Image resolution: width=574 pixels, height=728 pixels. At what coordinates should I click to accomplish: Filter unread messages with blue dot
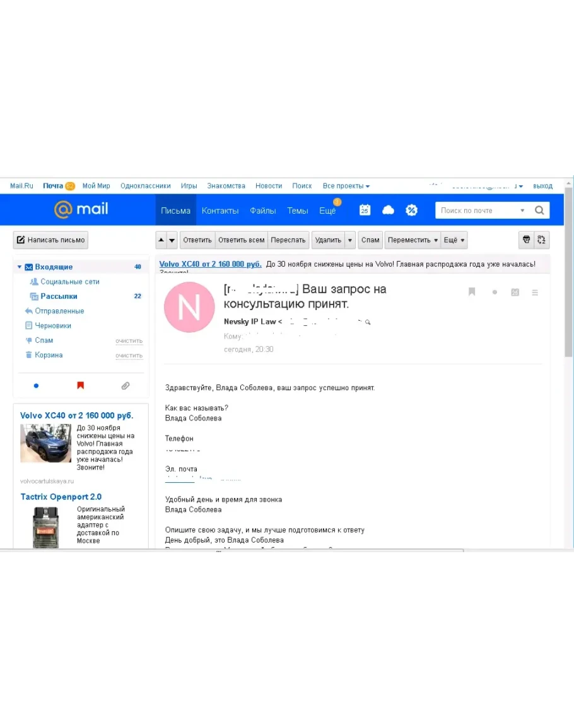click(x=36, y=386)
